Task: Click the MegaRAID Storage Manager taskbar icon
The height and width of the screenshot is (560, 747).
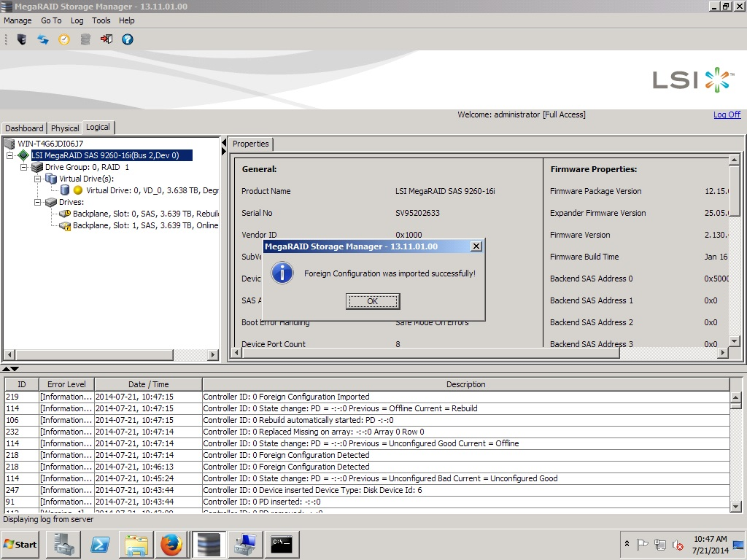Action: click(x=209, y=544)
